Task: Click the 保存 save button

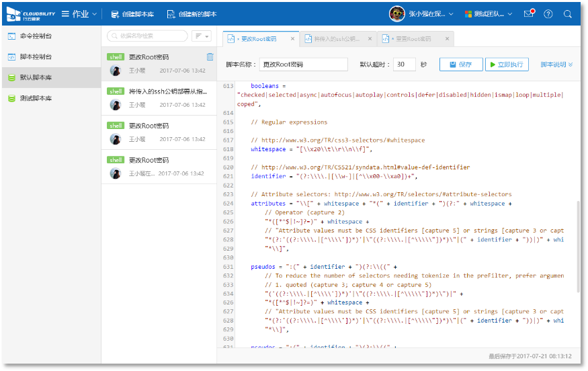Action: click(461, 65)
